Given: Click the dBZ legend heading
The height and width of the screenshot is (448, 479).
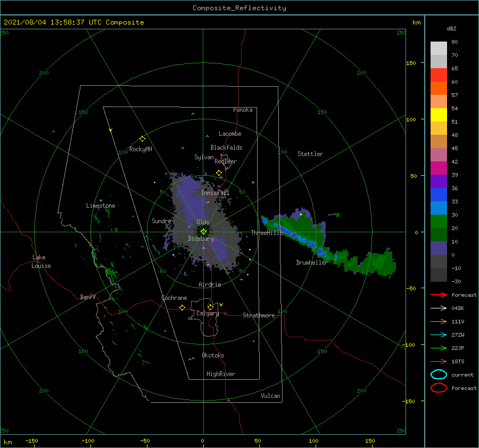Looking at the screenshot, I should click(x=451, y=29).
